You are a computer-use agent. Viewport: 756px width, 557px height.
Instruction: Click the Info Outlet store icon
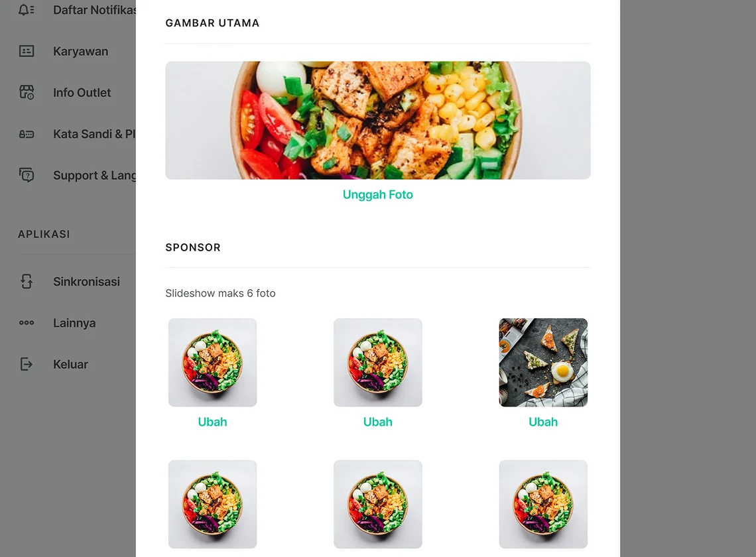[x=26, y=92]
